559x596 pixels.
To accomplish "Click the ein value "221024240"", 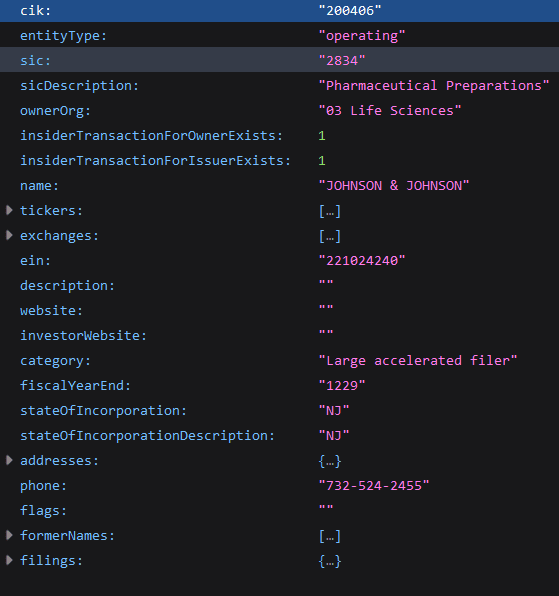I will (x=362, y=260).
